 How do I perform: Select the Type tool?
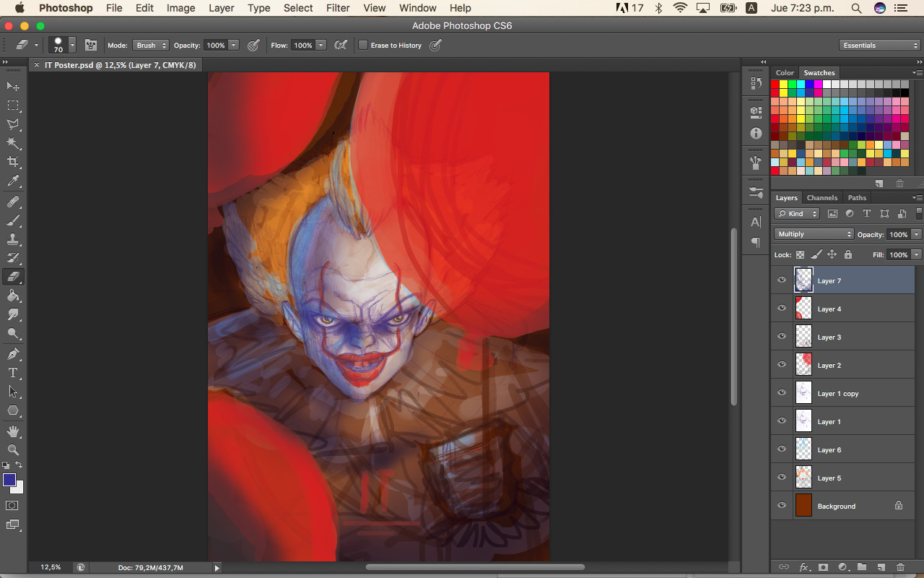(x=13, y=373)
